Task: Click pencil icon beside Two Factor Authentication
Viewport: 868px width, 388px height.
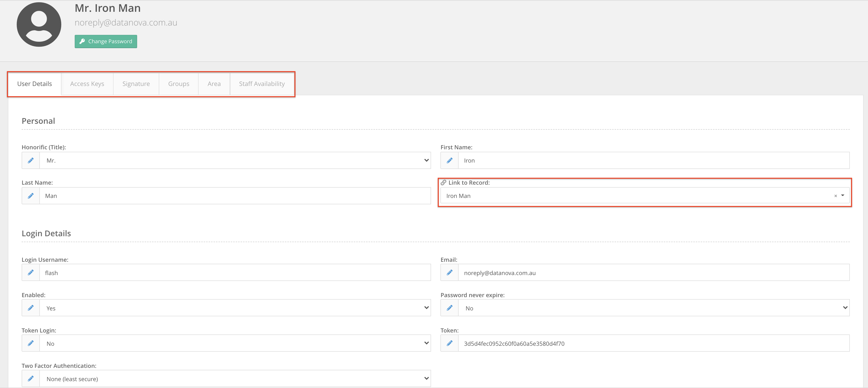Action: (31, 379)
